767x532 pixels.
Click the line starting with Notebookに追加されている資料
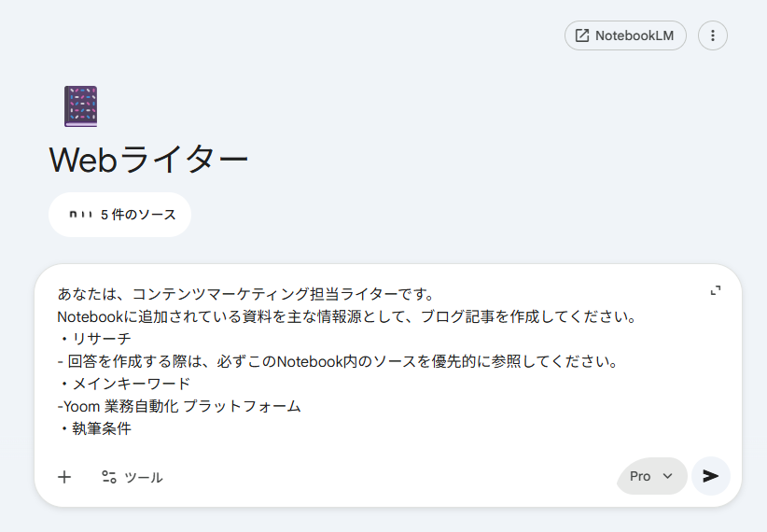346,316
